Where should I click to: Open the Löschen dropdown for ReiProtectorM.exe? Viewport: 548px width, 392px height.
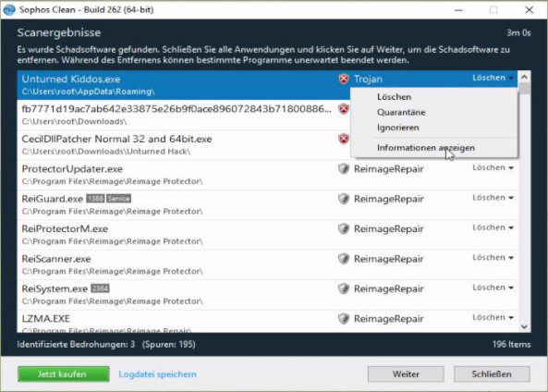493,227
